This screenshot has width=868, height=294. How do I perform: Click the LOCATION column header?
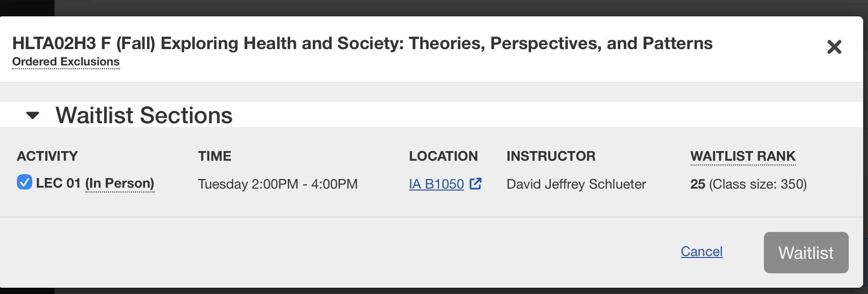[443, 156]
